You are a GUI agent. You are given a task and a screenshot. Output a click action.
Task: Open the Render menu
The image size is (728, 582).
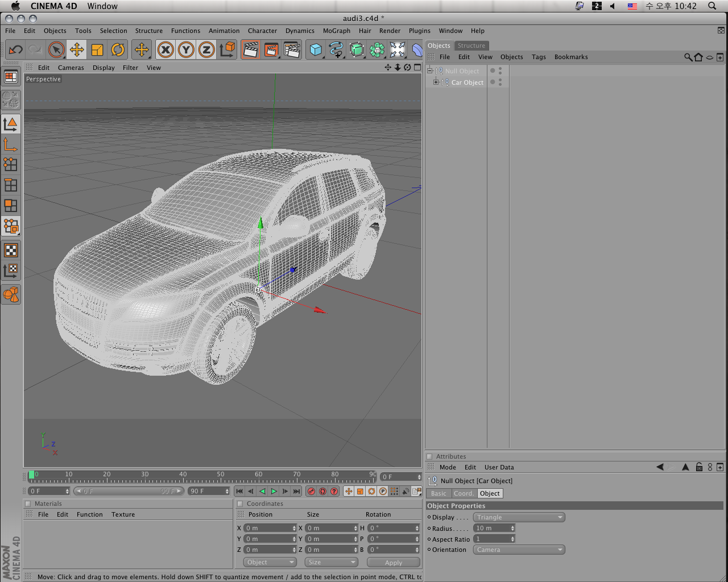tap(390, 31)
